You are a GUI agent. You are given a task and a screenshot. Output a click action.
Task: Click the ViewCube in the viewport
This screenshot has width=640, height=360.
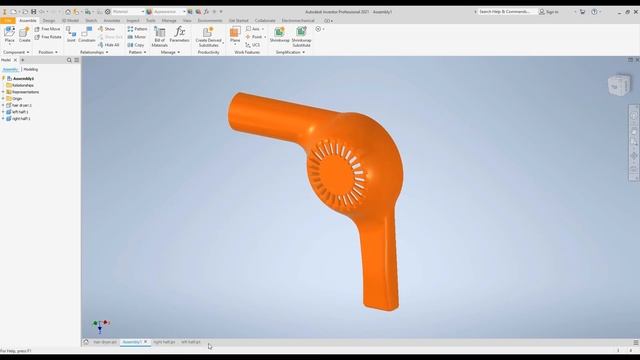[x=619, y=85]
